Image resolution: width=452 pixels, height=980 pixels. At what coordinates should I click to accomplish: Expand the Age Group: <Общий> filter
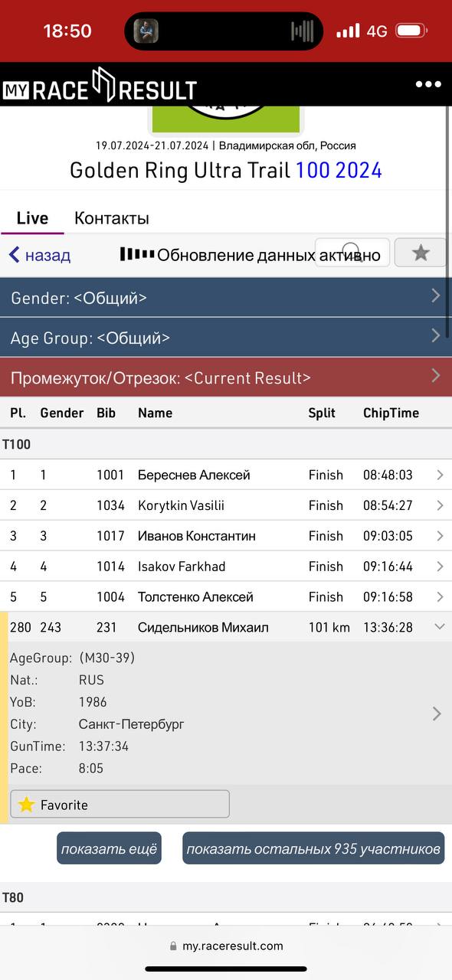(226, 338)
